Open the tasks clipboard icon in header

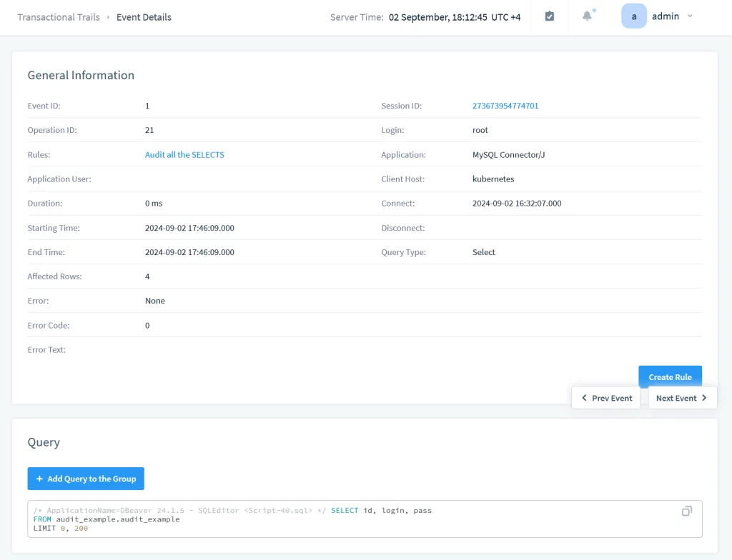pyautogui.click(x=550, y=16)
